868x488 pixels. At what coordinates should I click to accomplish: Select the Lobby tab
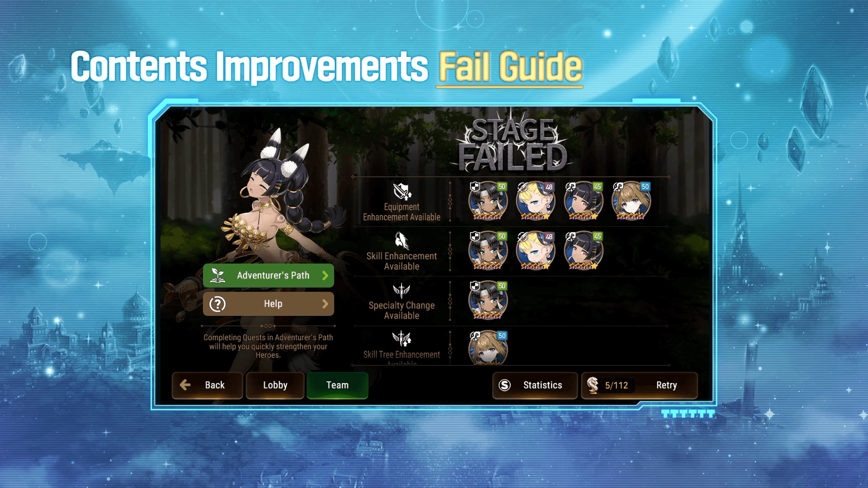[x=275, y=385]
